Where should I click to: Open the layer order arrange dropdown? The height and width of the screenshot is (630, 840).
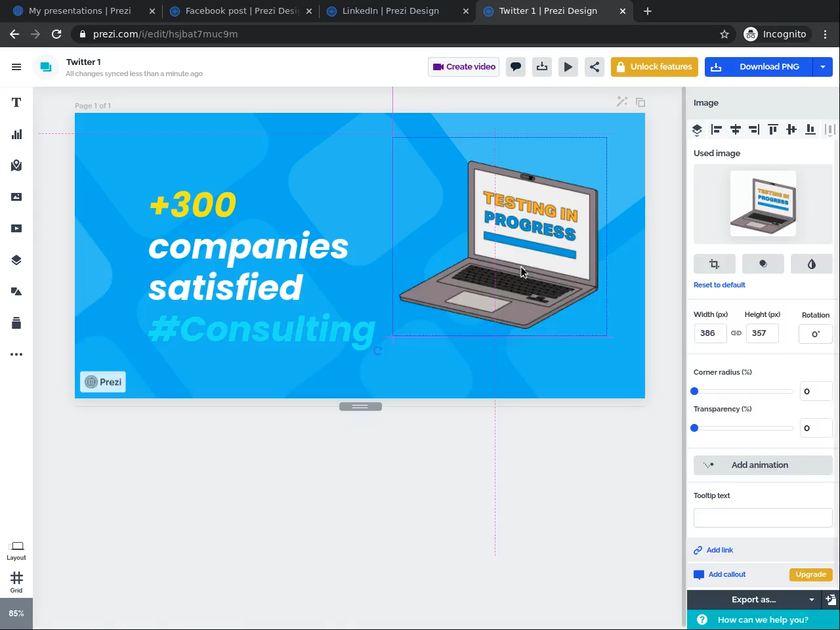(697, 130)
